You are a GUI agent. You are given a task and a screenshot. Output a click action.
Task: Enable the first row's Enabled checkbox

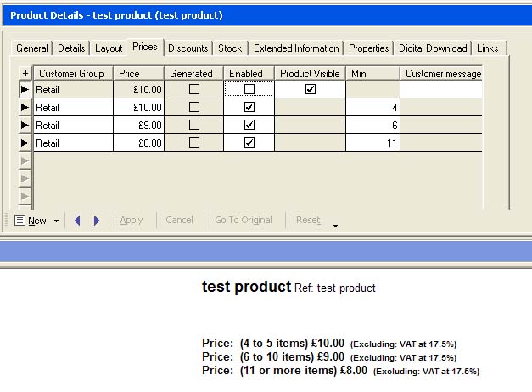[x=249, y=89]
